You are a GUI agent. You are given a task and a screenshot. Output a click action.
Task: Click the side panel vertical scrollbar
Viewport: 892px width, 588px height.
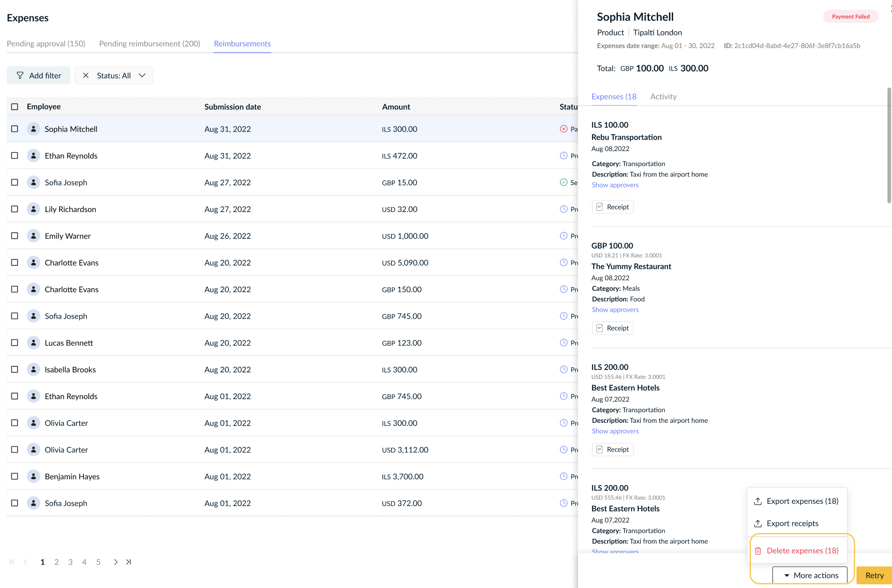889,146
